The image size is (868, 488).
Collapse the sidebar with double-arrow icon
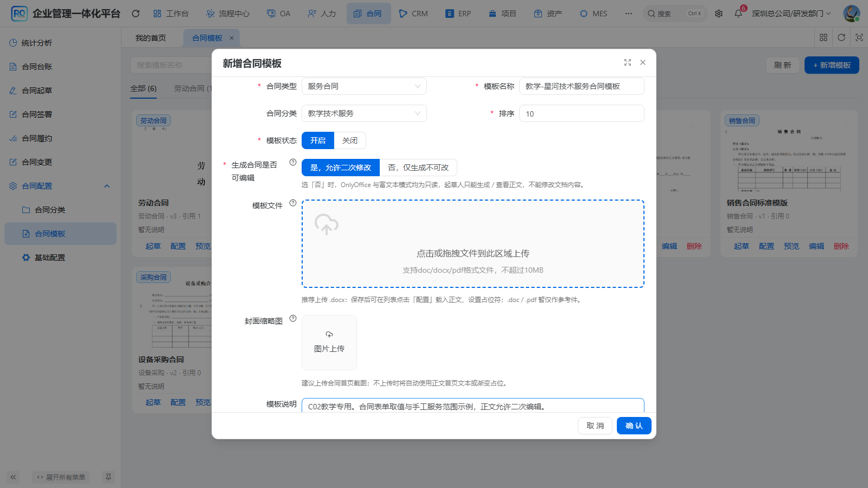coord(13,477)
